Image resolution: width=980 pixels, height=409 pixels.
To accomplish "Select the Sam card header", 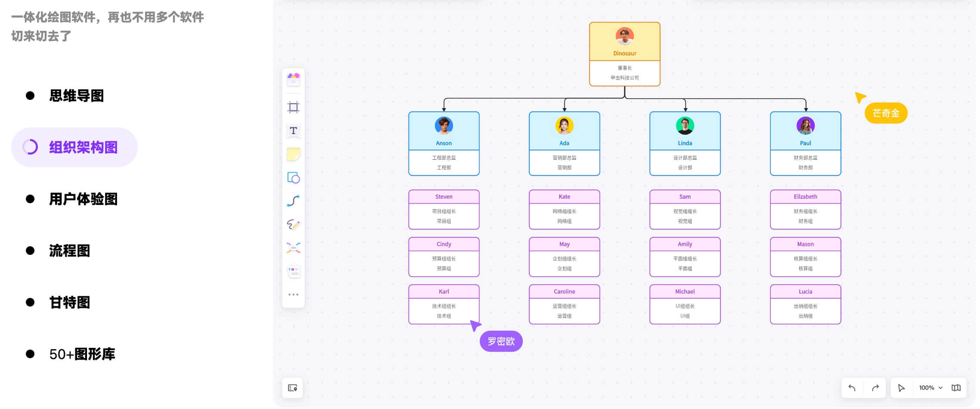I will tap(685, 197).
